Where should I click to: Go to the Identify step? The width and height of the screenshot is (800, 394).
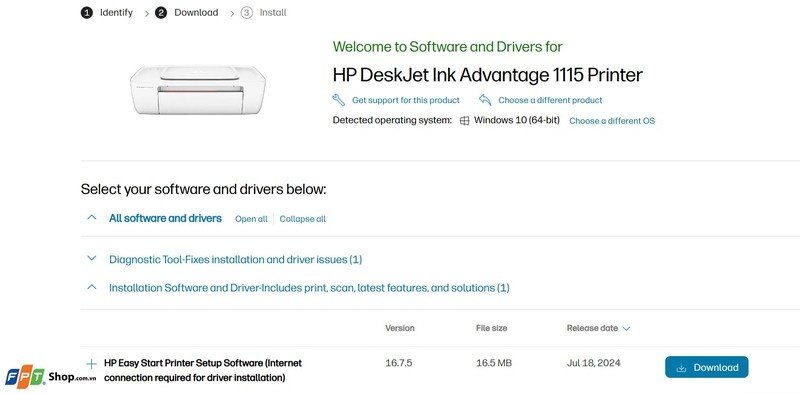point(116,13)
